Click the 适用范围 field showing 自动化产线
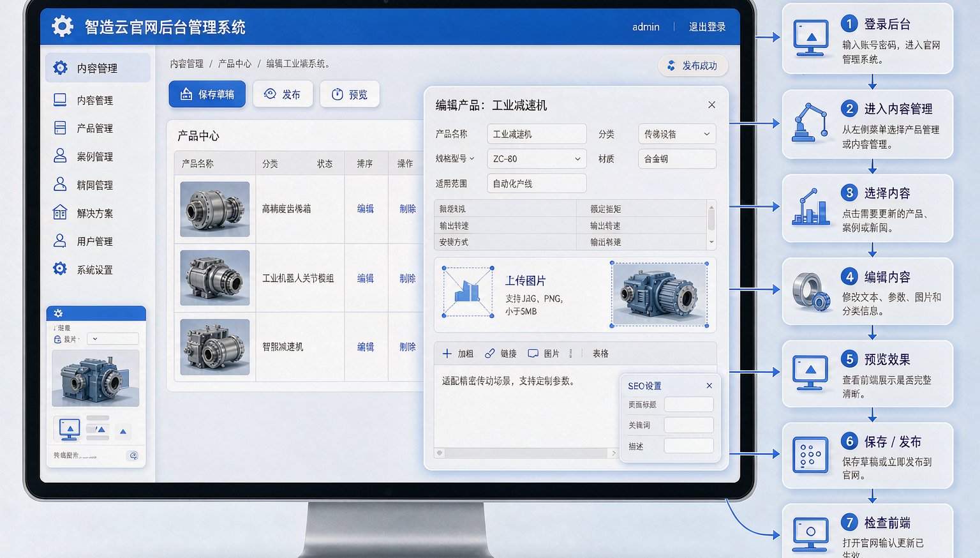 pos(537,183)
